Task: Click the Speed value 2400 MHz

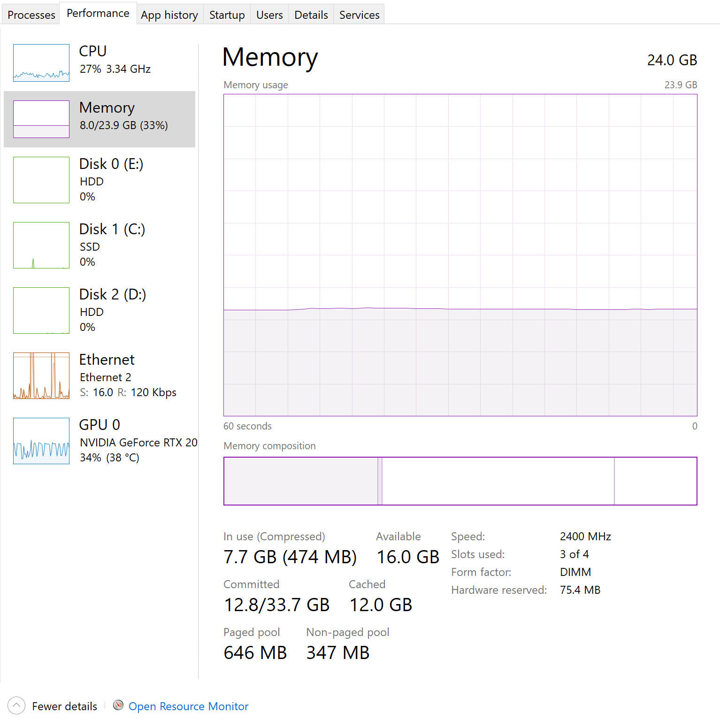Action: coord(585,536)
